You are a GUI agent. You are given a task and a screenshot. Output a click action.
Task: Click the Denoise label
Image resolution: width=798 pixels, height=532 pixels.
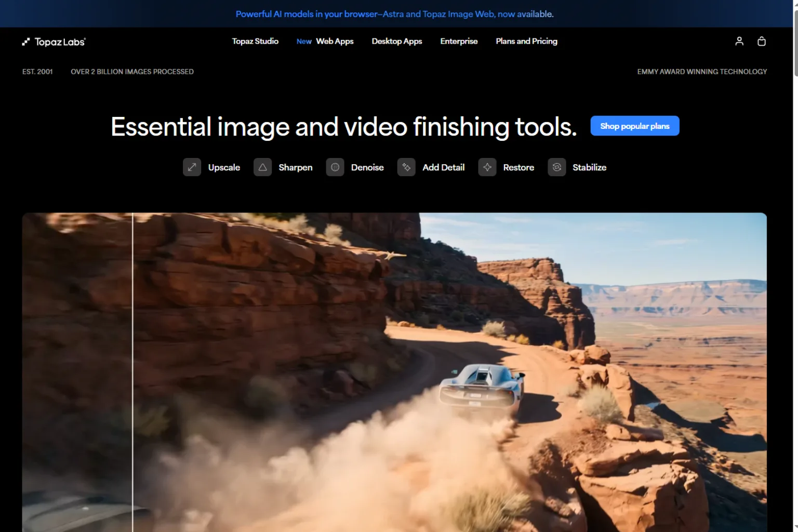pos(367,167)
